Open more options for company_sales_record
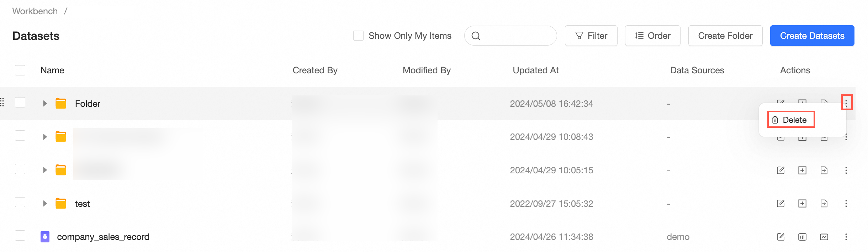 [846, 237]
